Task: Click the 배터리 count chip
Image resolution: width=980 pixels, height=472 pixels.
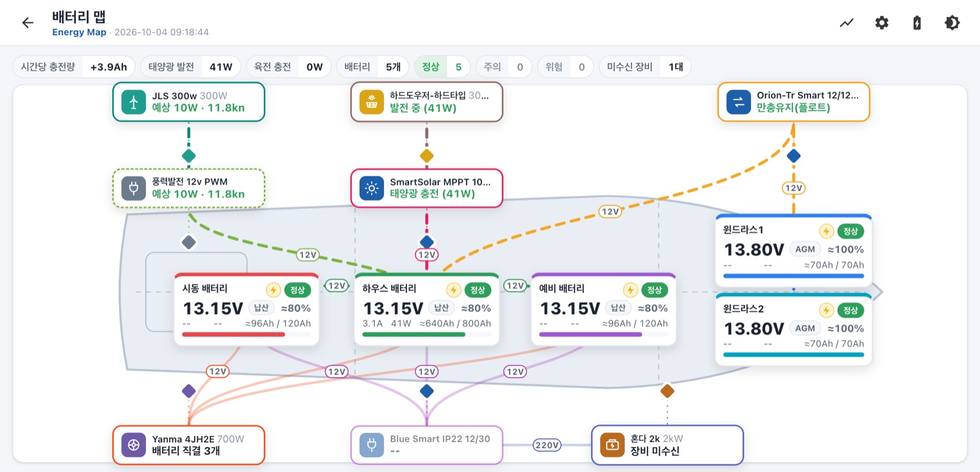Action: (x=372, y=67)
